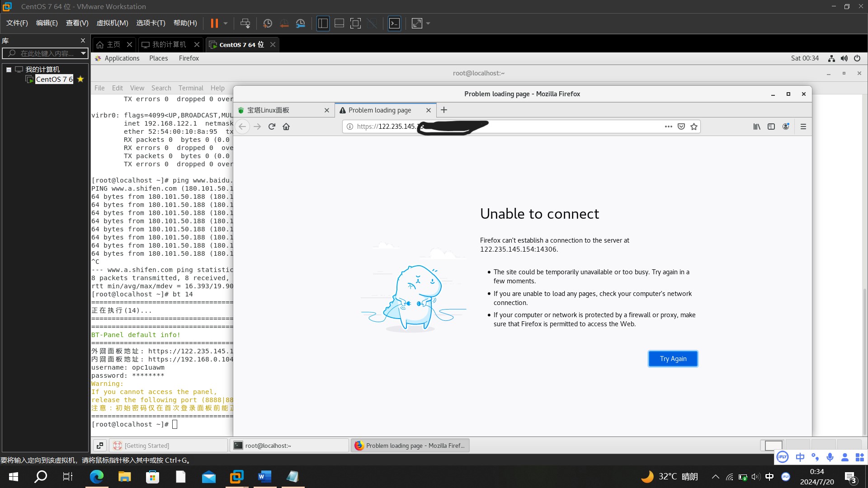Viewport: 868px width, 488px height.
Task: Take a snapshot of the virtual machine
Action: tap(267, 23)
